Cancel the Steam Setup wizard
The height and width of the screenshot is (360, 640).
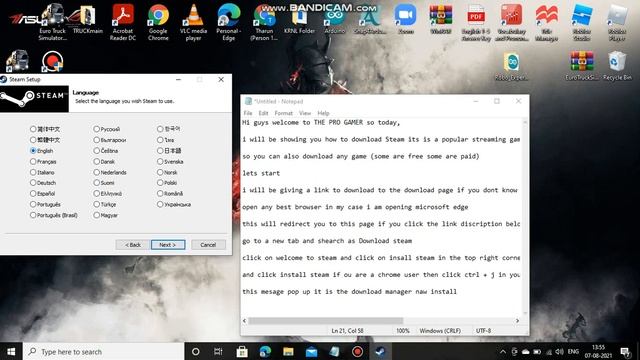pos(208,244)
